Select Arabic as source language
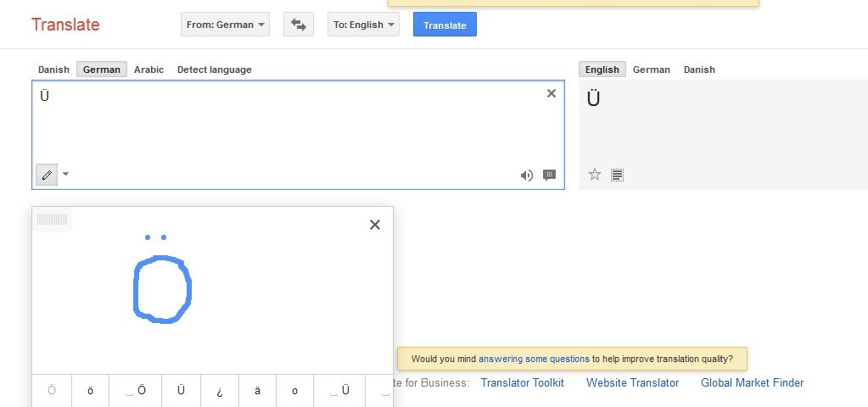Screen dimensions: 868x407 148,70
